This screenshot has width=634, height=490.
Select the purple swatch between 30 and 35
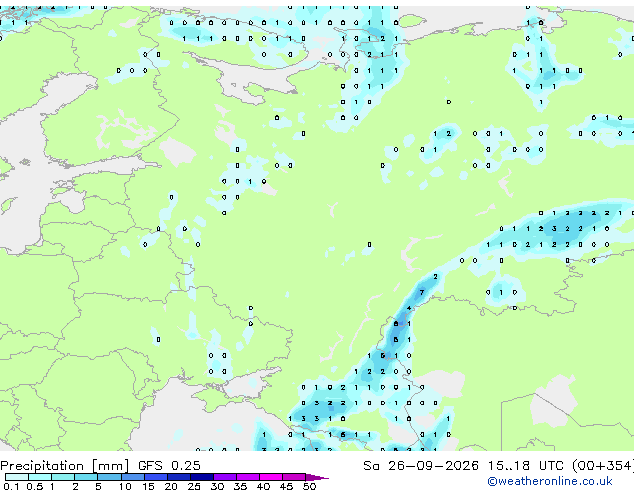[x=225, y=477]
